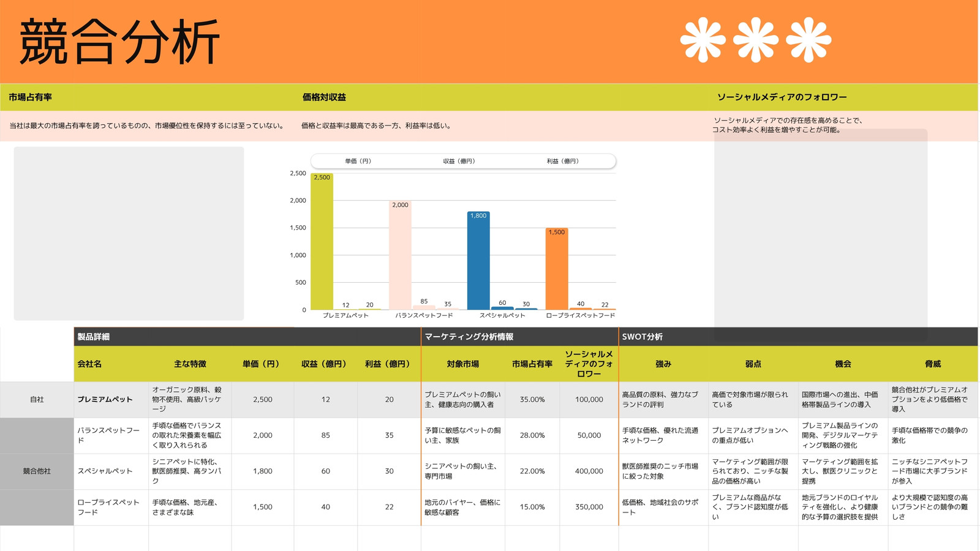Select the blue 1,800 chart bar

coord(478,261)
